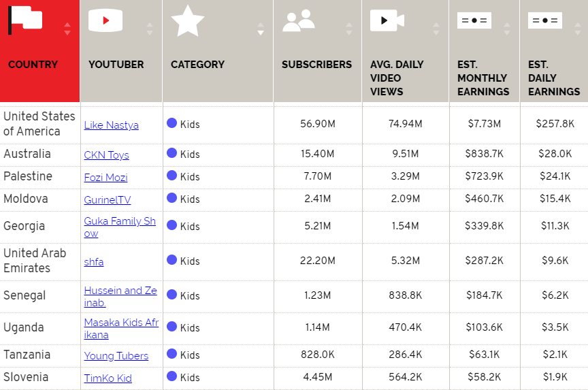Open the Fozi Mozi channel link
The height and width of the screenshot is (390, 588).
coord(105,178)
